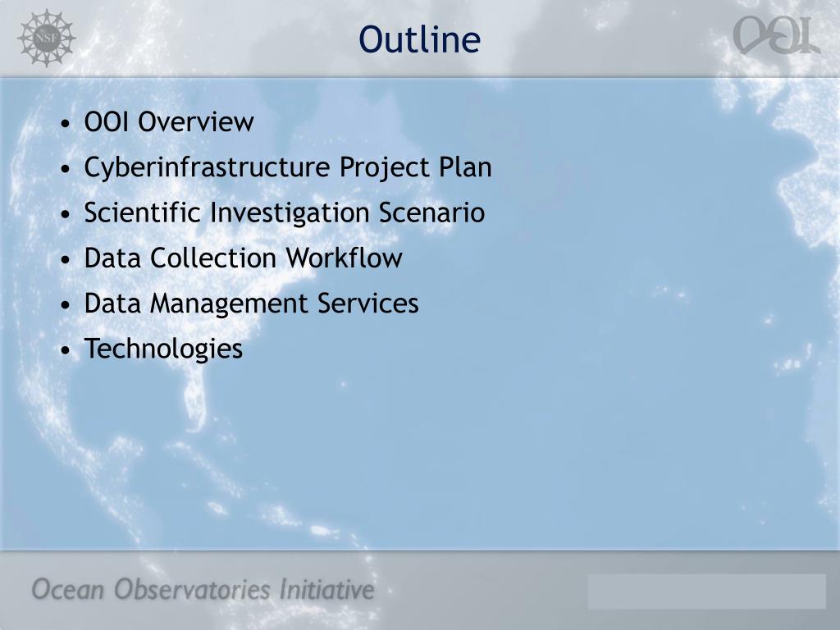
Task: Click 'Data Management Services' outline entry
Action: click(x=251, y=304)
